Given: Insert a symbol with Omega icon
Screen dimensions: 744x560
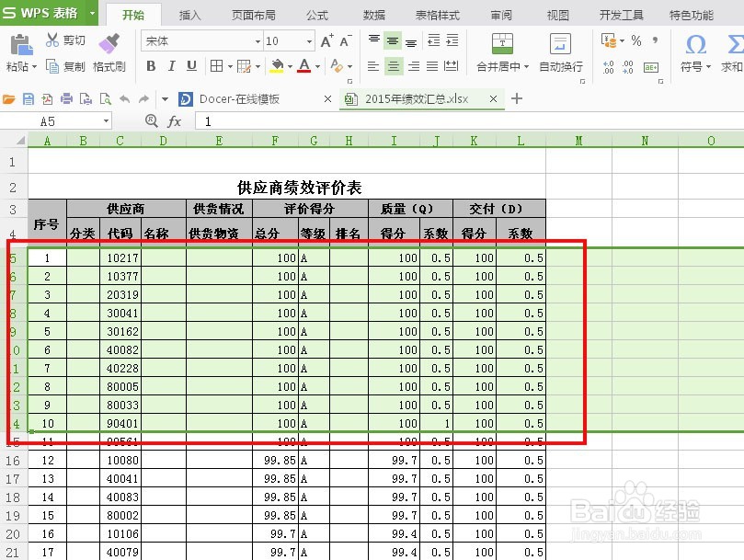Looking at the screenshot, I should click(695, 45).
